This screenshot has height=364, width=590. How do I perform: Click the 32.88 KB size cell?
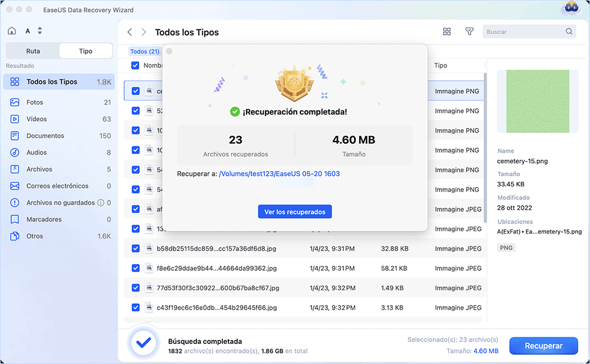(394, 248)
